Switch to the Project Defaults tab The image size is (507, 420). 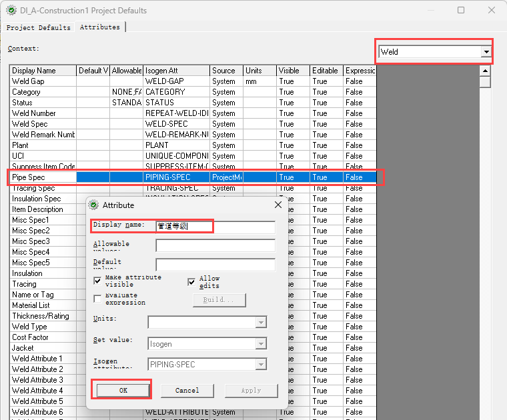pyautogui.click(x=38, y=27)
